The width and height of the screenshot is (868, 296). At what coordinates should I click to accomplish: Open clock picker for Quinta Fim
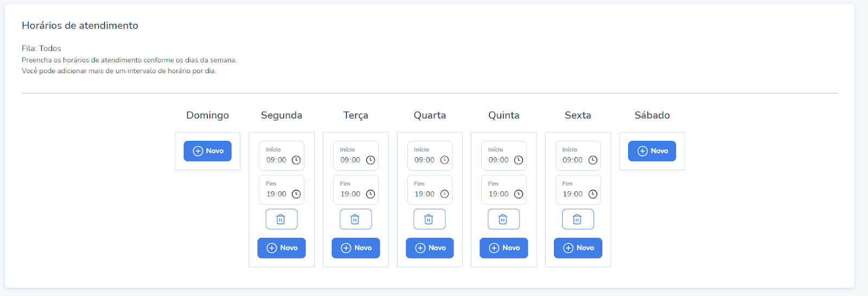pyautogui.click(x=519, y=194)
